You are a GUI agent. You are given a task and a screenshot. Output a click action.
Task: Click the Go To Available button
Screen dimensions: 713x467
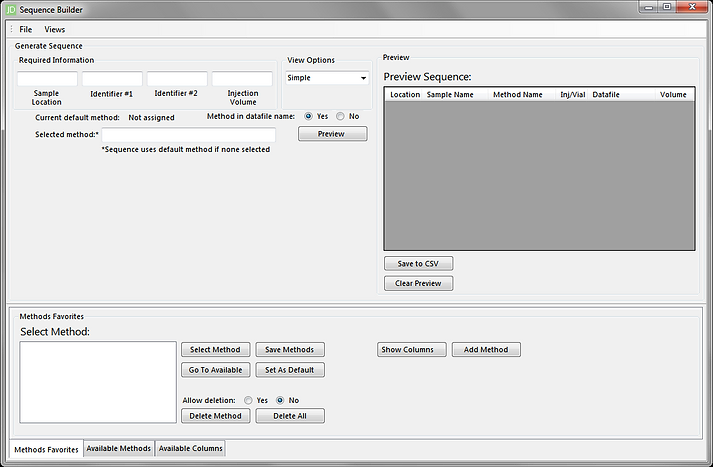coord(216,370)
